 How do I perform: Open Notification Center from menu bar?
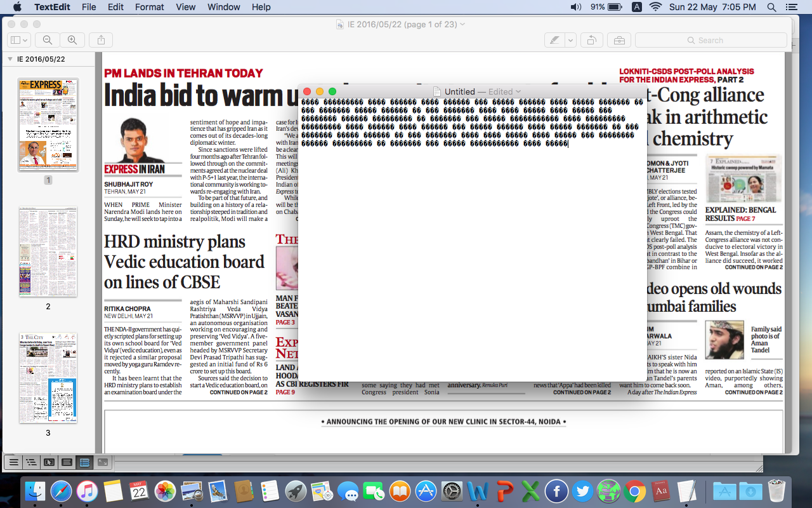coord(791,7)
